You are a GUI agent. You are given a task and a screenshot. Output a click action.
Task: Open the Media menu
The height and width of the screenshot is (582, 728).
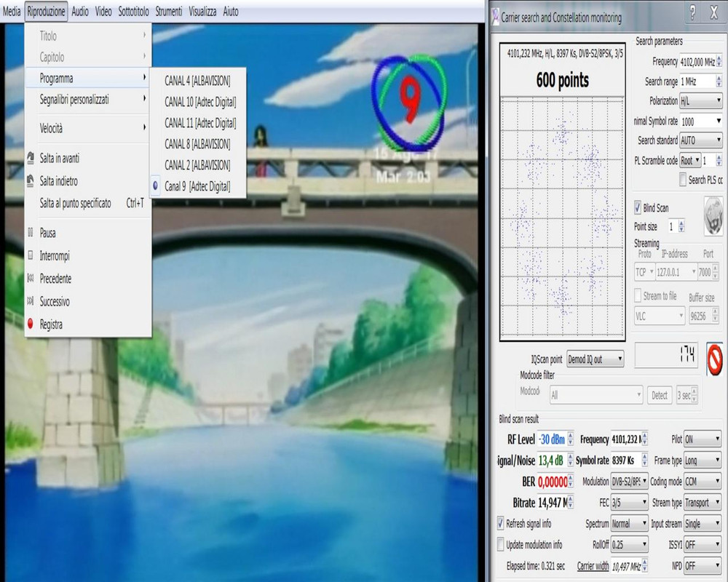coord(11,12)
